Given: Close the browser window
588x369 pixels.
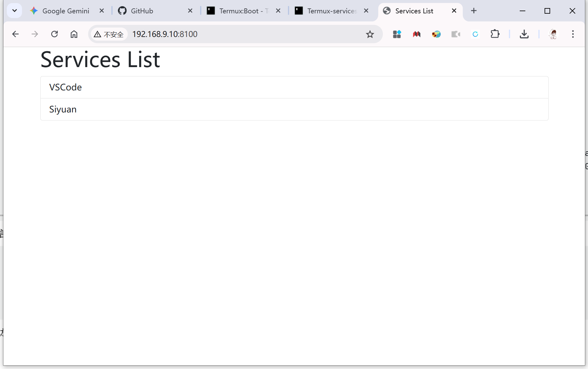Looking at the screenshot, I should pos(572,11).
